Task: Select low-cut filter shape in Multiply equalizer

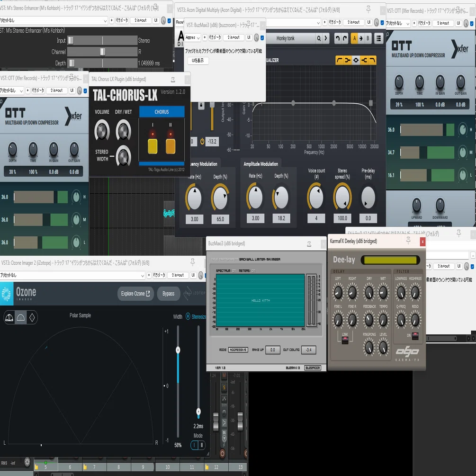Action: tap(340, 60)
